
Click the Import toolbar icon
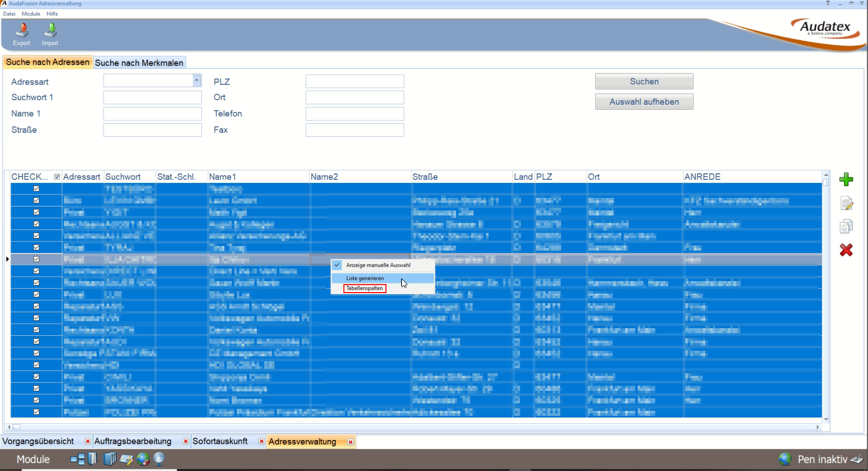point(50,34)
